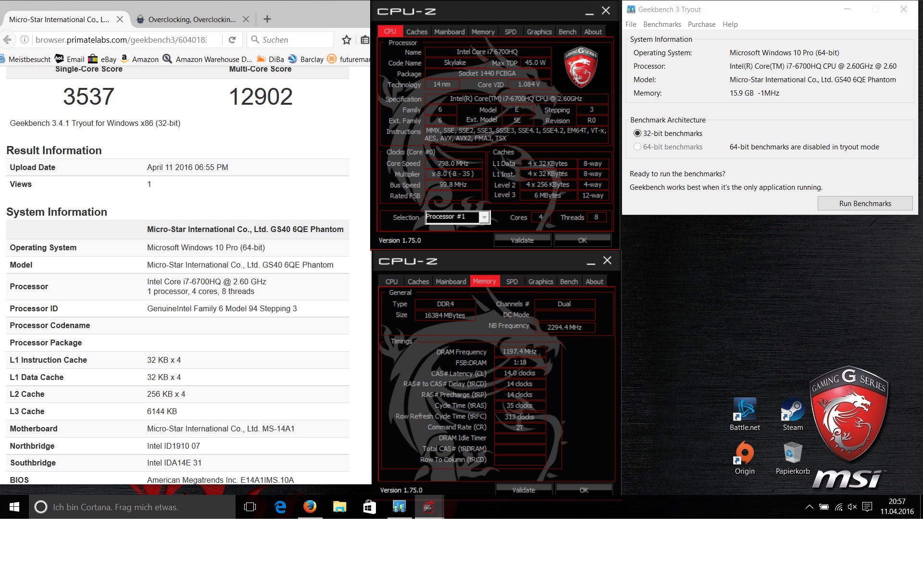The height and width of the screenshot is (588, 923).
Task: Launch Edge from the taskbar
Action: (x=280, y=507)
